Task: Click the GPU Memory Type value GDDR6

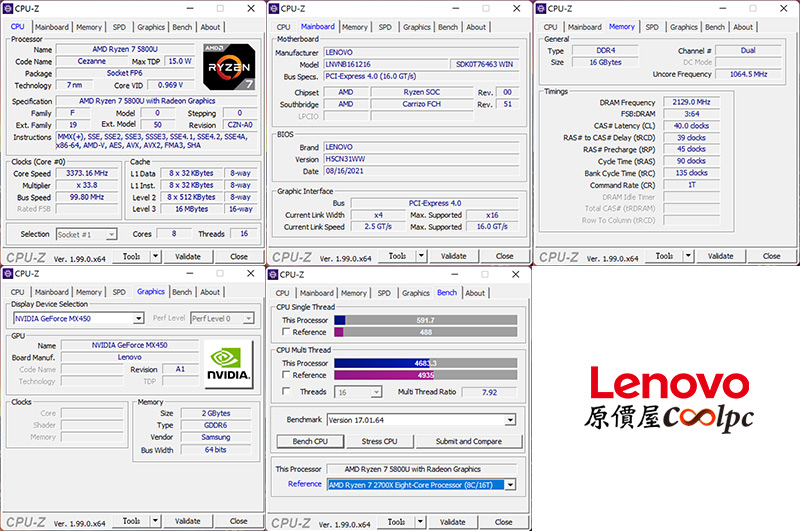Action: (x=216, y=425)
